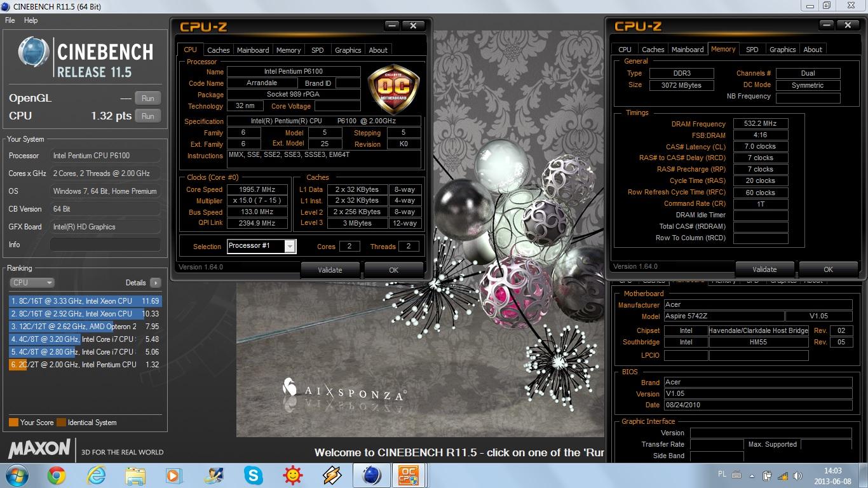Click the brown Identical System legend swatch

click(x=61, y=423)
